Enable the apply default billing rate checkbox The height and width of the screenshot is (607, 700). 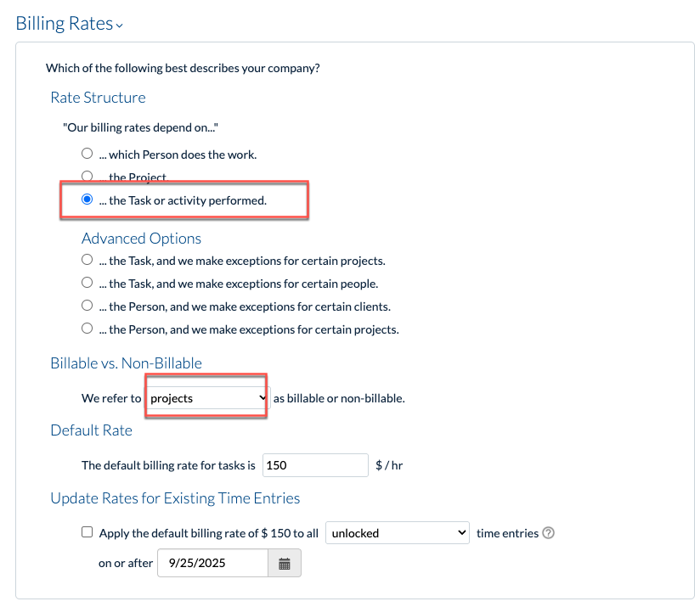point(87,531)
